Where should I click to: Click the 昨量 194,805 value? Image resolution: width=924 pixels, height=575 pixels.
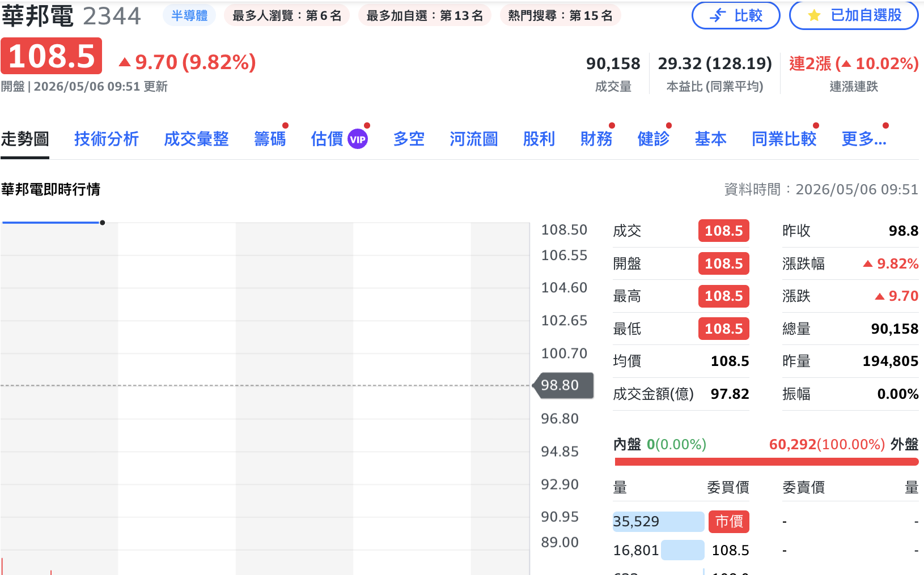[x=891, y=361]
